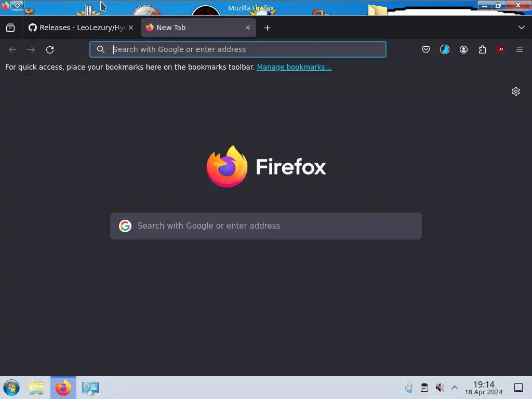532x399 pixels.
Task: Open a new tab with the plus button
Action: tap(268, 28)
